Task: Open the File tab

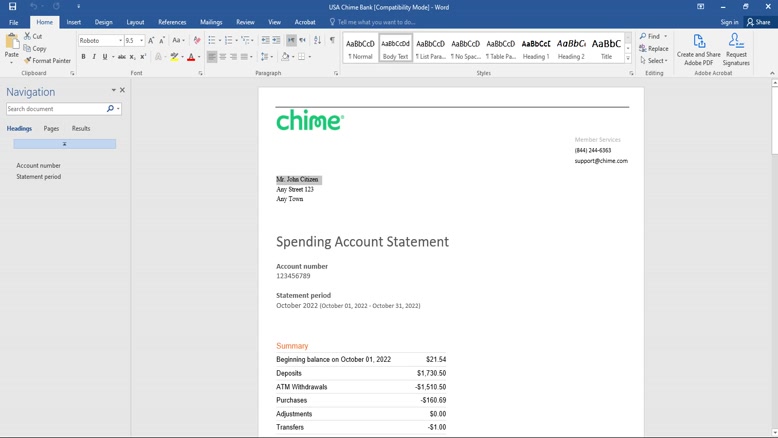Action: (x=13, y=22)
